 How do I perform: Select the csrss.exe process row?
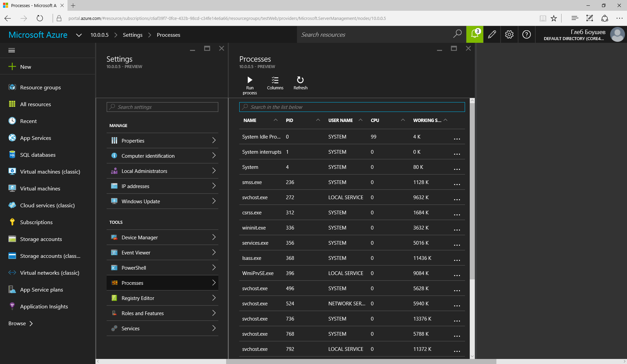point(352,212)
